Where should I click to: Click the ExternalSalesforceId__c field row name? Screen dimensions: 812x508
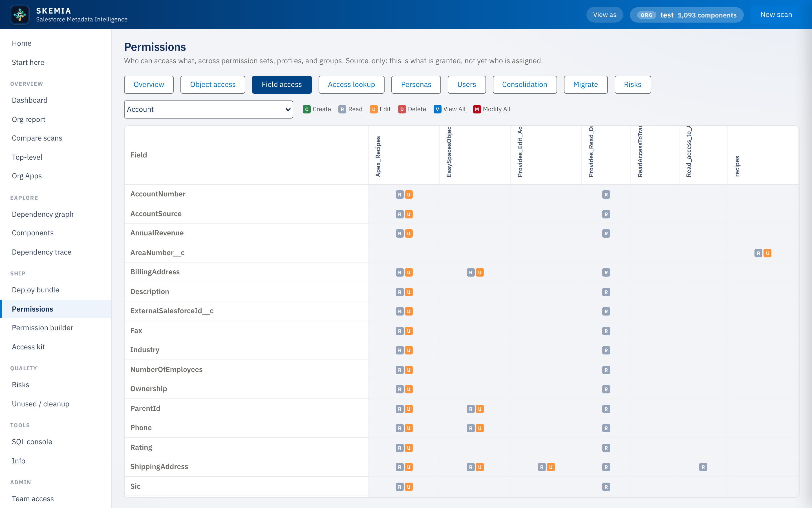(172, 311)
